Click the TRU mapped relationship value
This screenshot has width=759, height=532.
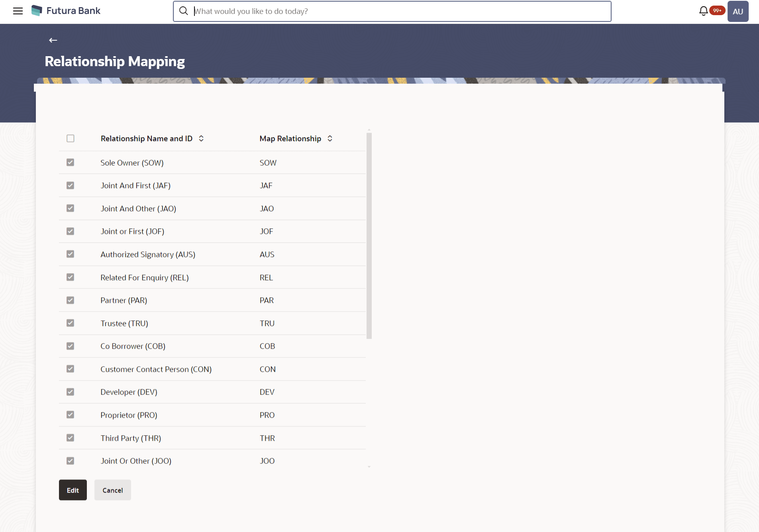(267, 323)
